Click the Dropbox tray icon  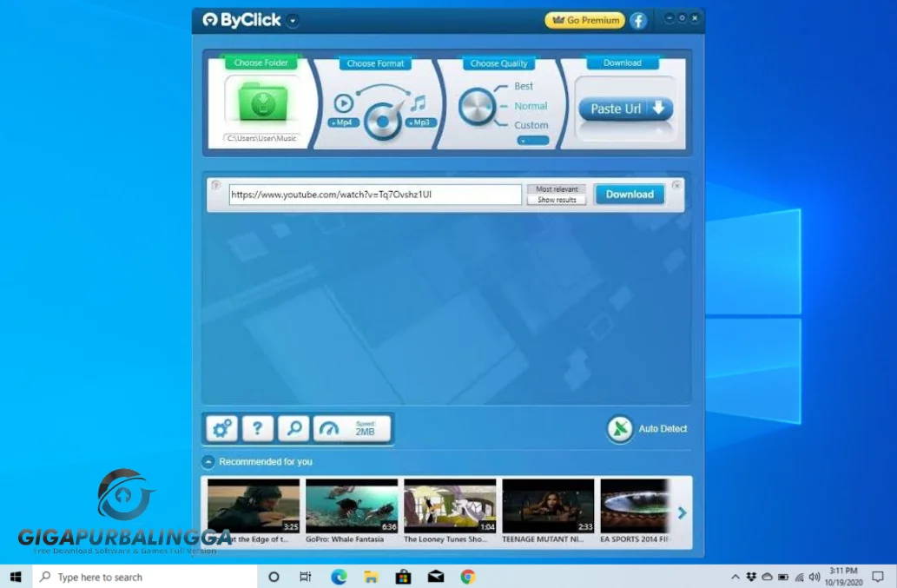pyautogui.click(x=751, y=577)
